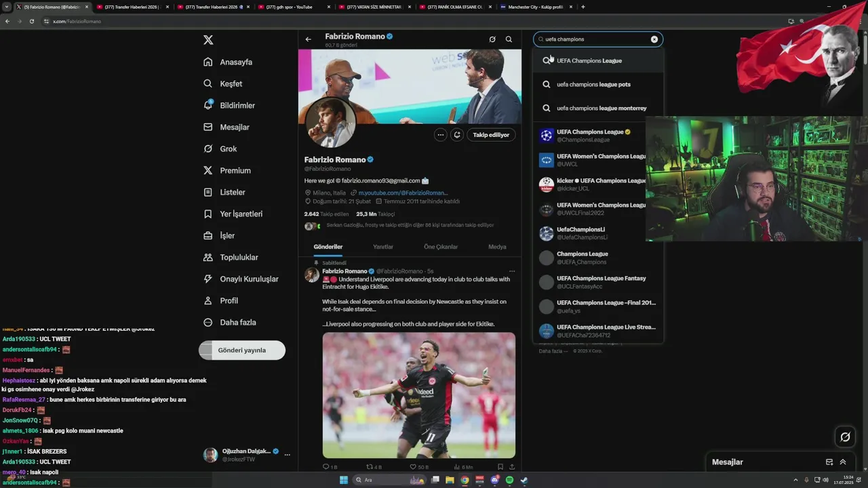The height and width of the screenshot is (488, 868).
Task: Click the profile search magnifier icon
Action: click(x=509, y=39)
